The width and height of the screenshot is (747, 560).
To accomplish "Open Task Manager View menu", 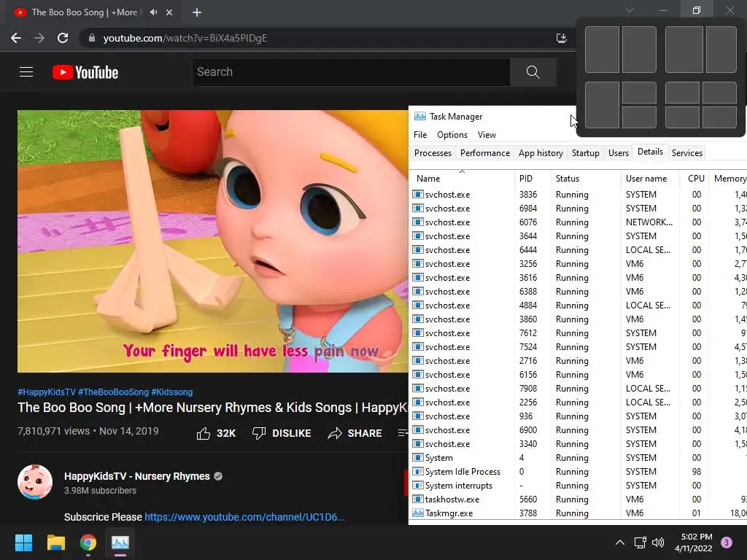I will point(487,135).
